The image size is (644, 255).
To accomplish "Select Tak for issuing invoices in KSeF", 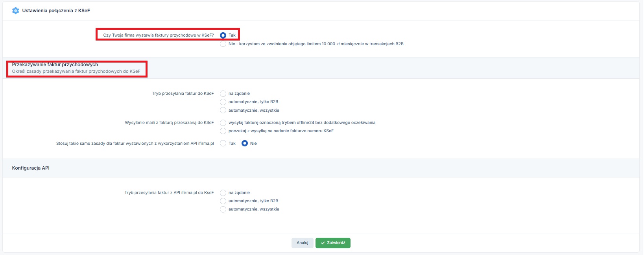I will coord(223,35).
